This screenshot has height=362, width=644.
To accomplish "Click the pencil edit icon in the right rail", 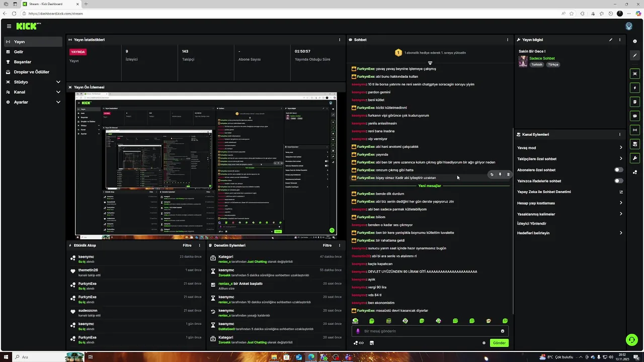I will click(635, 56).
